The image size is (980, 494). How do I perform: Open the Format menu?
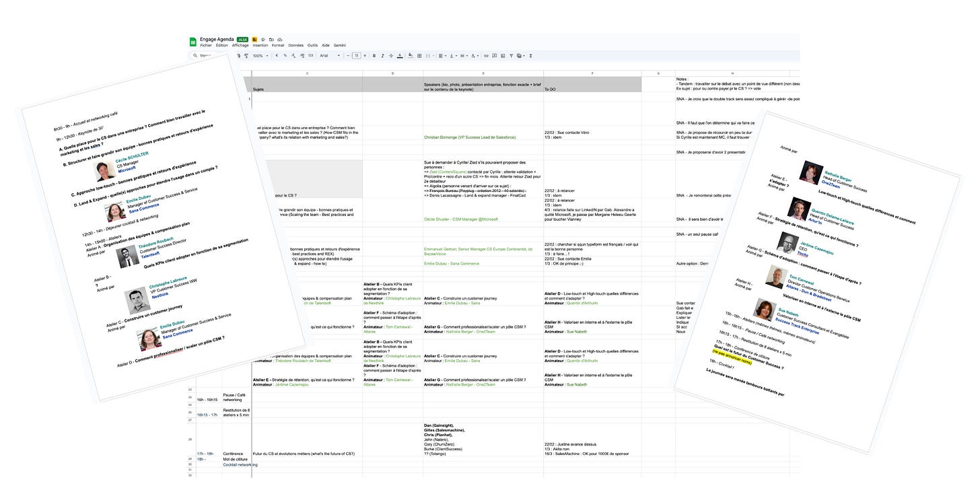(x=278, y=45)
